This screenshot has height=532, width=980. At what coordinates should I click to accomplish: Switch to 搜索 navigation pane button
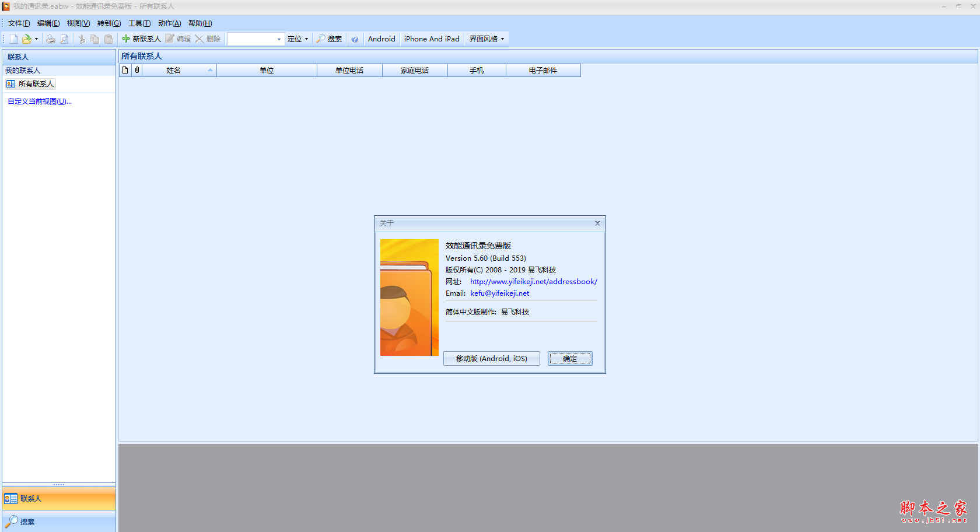coord(59,521)
